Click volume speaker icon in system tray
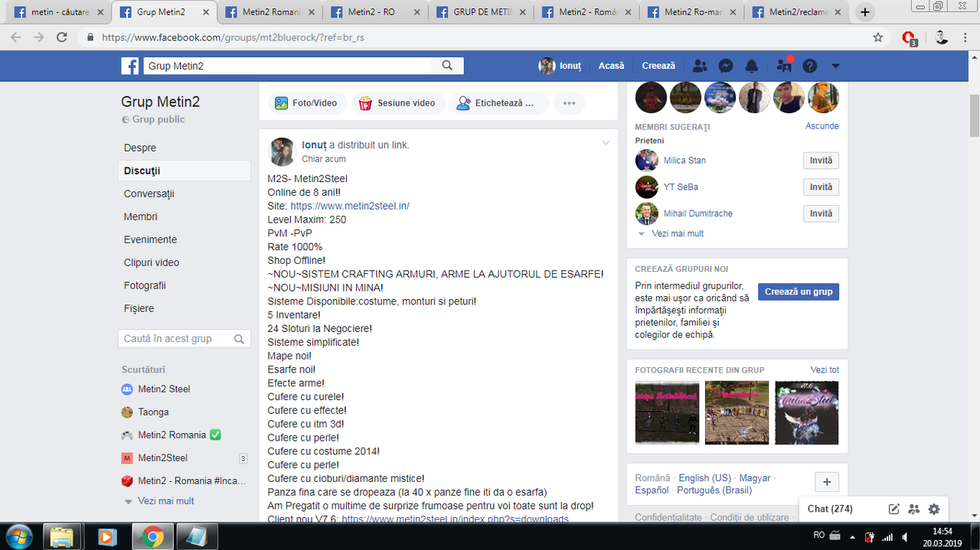The width and height of the screenshot is (980, 550). pyautogui.click(x=905, y=536)
